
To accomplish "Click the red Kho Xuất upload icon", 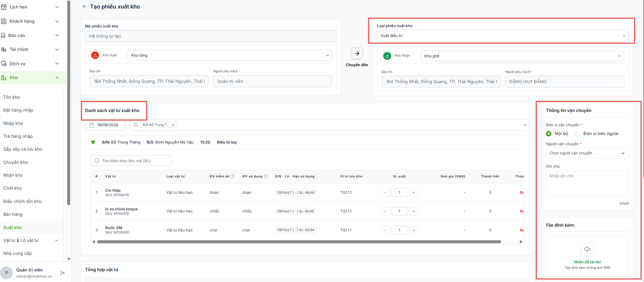I will point(95,55).
